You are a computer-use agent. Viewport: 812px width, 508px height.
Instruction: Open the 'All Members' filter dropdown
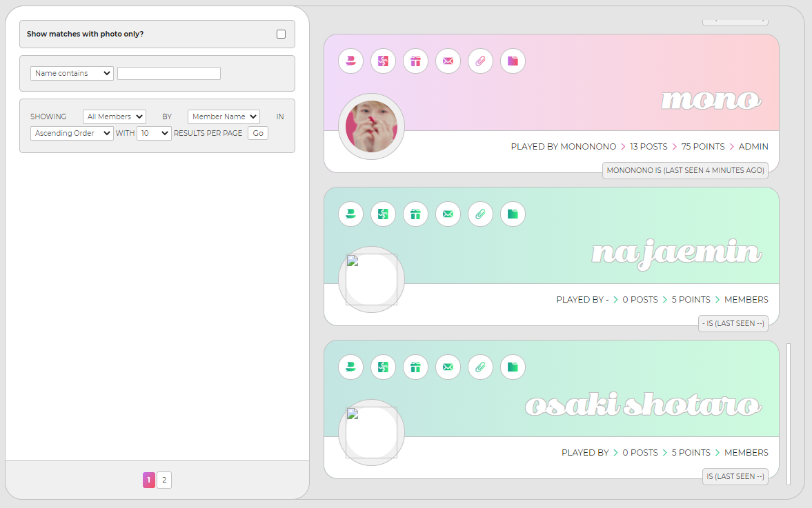click(x=115, y=117)
